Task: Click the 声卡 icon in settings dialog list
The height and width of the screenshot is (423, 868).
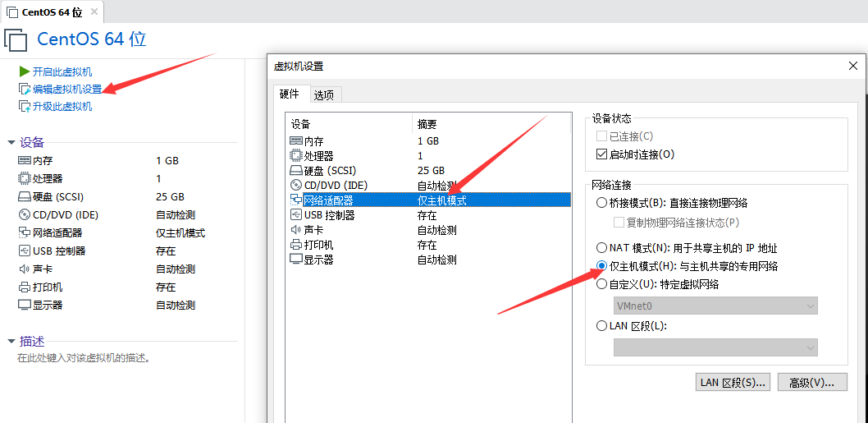Action: coord(295,229)
